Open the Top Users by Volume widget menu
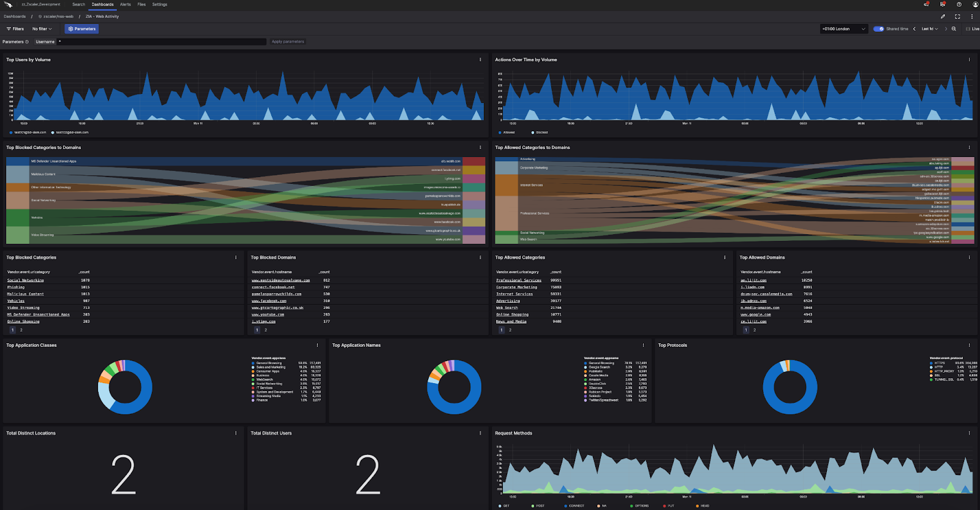 pyautogui.click(x=480, y=59)
